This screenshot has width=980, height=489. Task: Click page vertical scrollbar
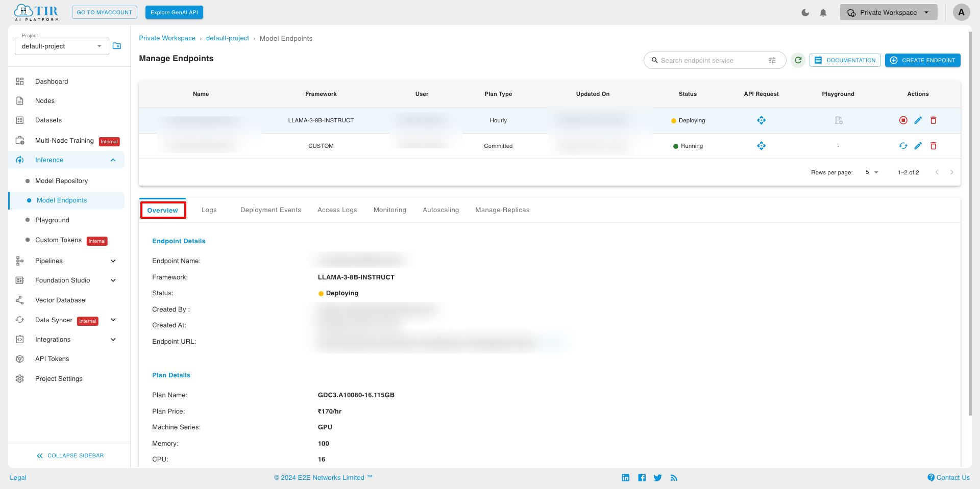point(970,223)
